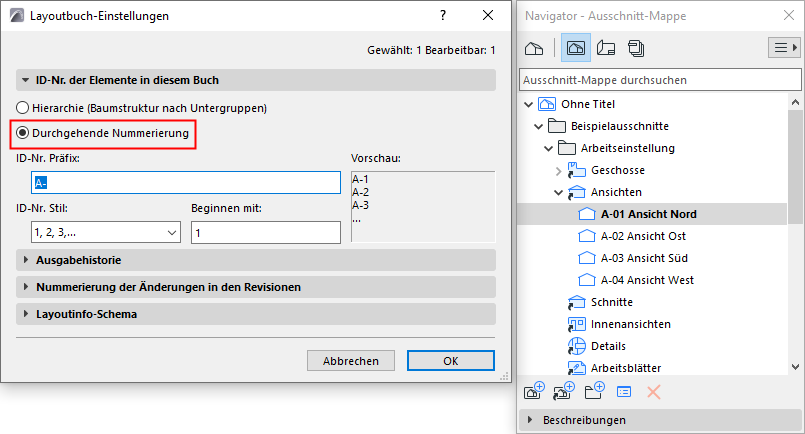Click the ID-Nr. Präfix input field
Screen dimensions: 805x434
click(187, 182)
